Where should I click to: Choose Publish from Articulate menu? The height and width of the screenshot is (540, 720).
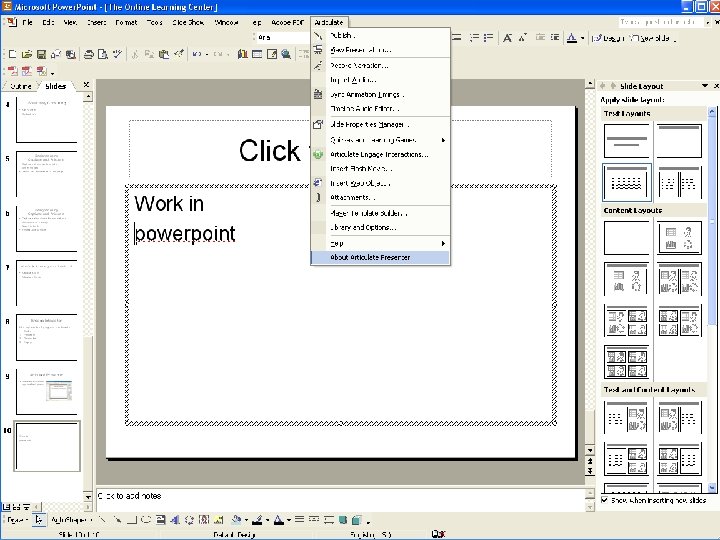pyautogui.click(x=380, y=35)
